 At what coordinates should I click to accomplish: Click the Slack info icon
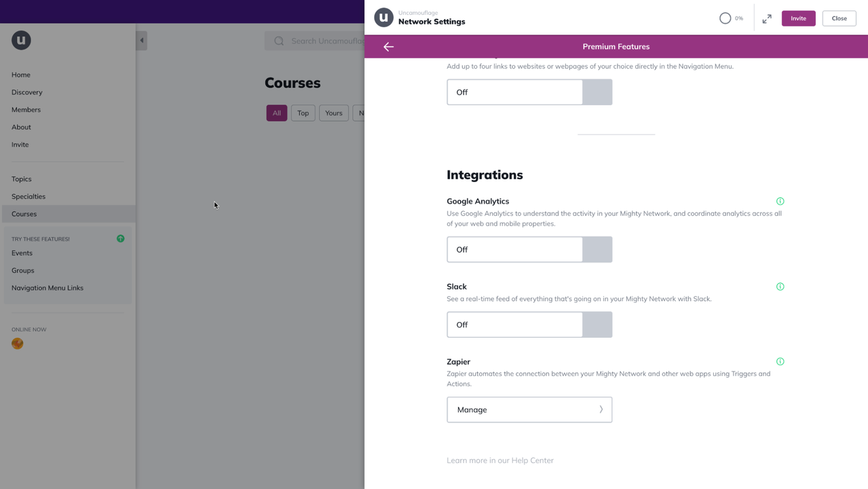[x=780, y=287]
